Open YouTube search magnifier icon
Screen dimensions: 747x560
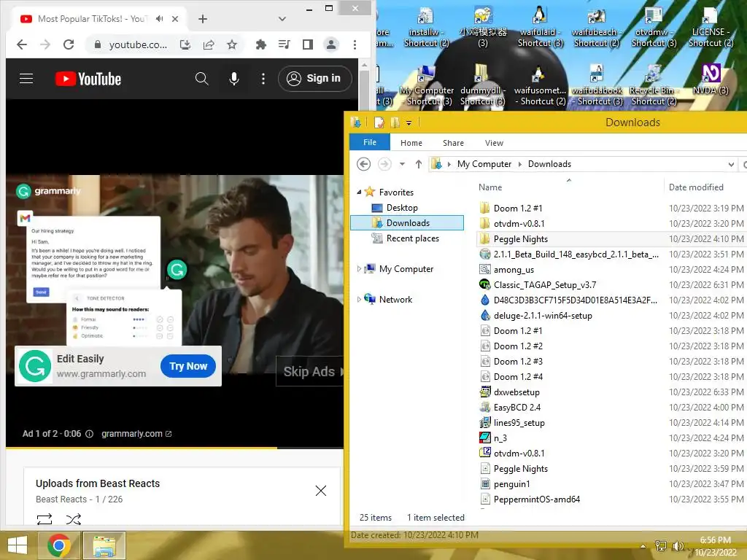point(202,79)
